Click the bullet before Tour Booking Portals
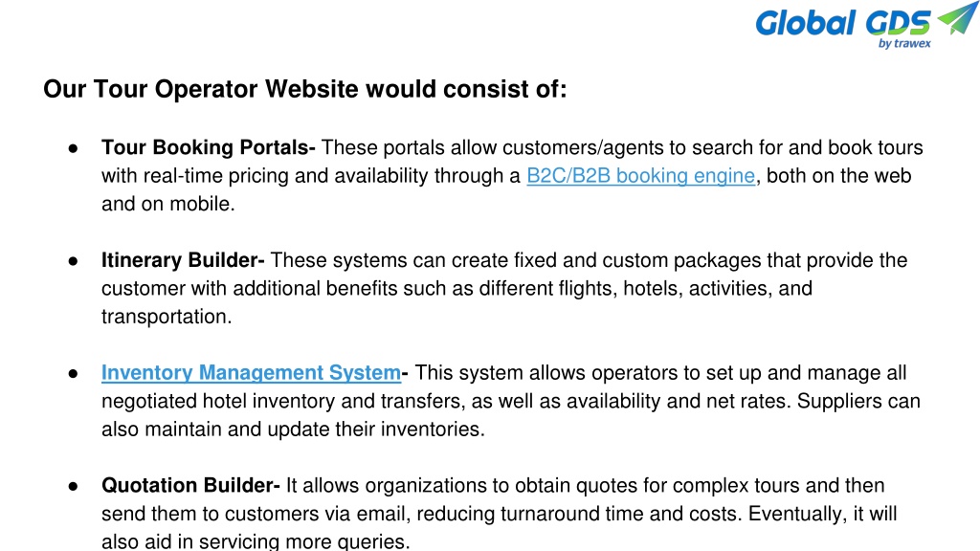The image size is (980, 551). [73, 148]
